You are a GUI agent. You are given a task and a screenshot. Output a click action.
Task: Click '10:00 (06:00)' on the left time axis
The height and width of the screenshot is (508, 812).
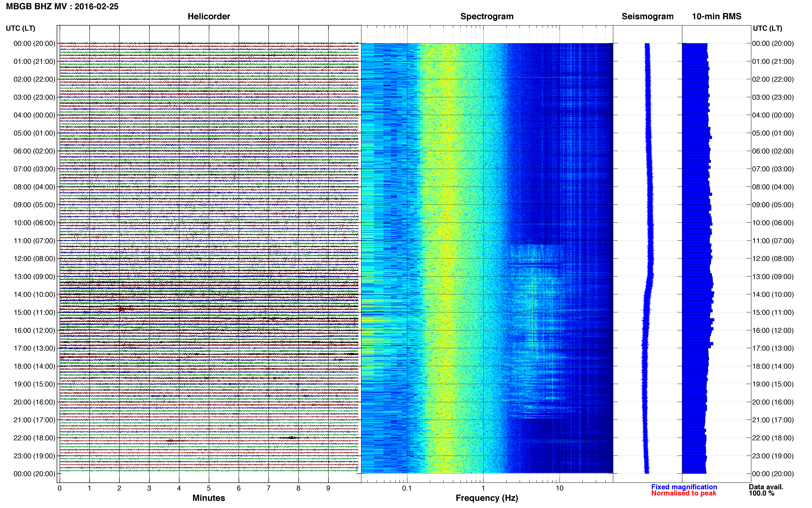coord(34,223)
